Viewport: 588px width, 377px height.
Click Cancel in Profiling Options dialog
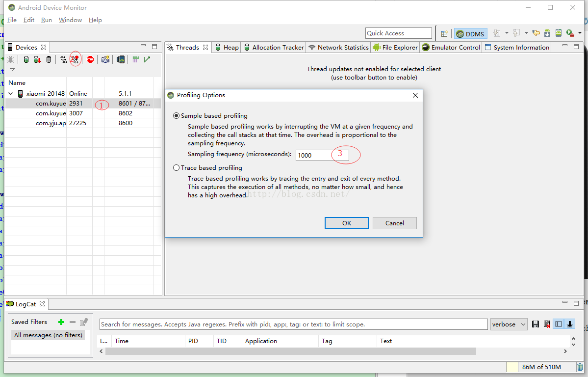click(394, 223)
